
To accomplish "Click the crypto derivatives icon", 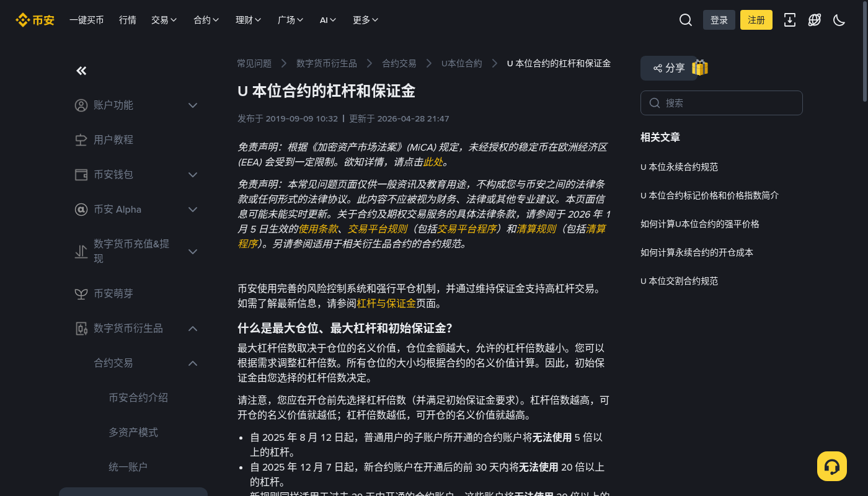I will (x=81, y=329).
